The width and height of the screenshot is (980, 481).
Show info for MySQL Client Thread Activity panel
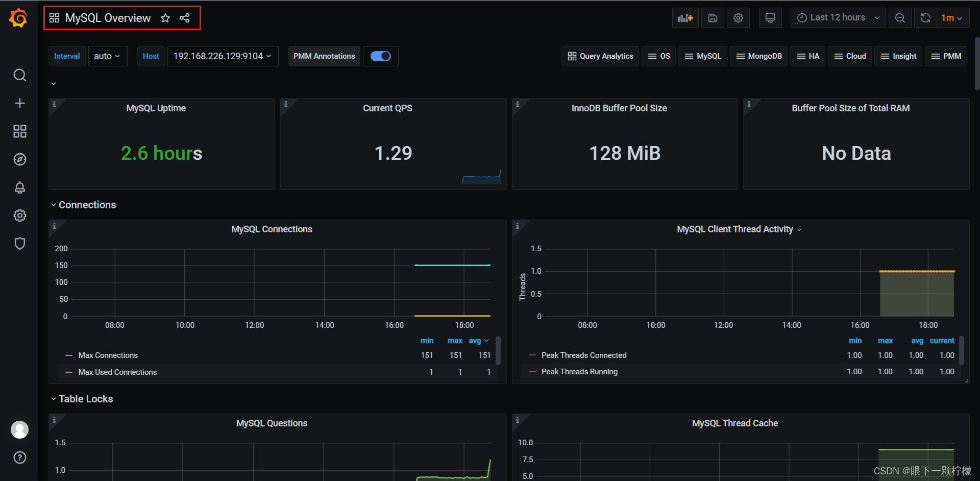518,226
